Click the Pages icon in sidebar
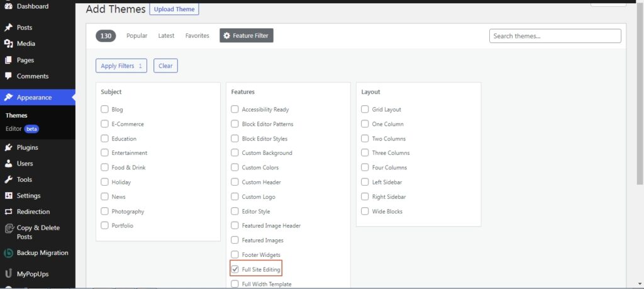 (8, 60)
